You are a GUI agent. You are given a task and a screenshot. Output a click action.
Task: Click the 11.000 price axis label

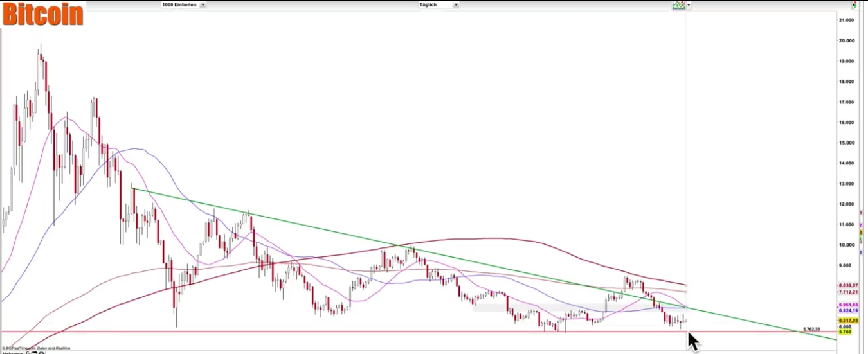tap(847, 224)
